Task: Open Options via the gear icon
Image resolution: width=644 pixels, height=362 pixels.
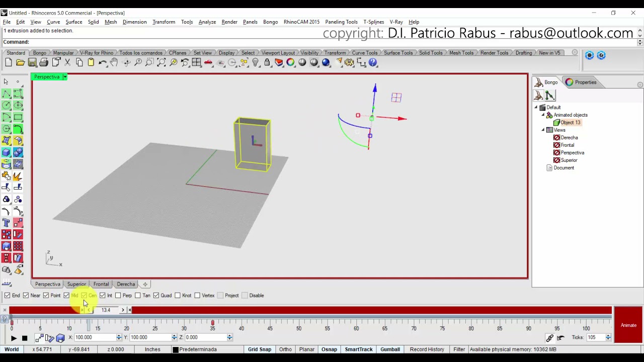Action: (x=349, y=62)
